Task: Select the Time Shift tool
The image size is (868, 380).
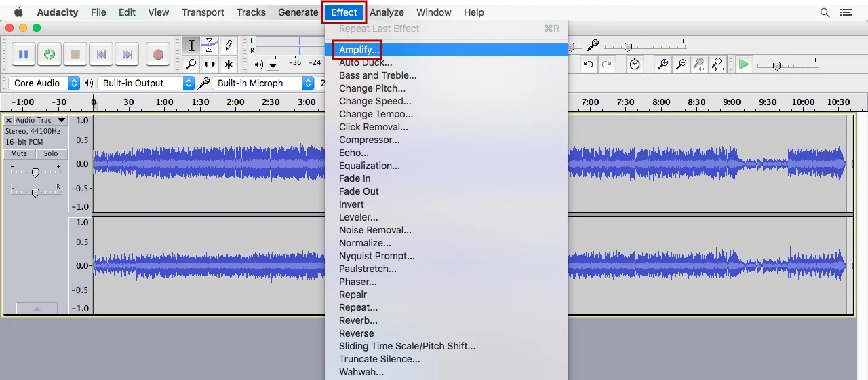Action: coord(210,64)
